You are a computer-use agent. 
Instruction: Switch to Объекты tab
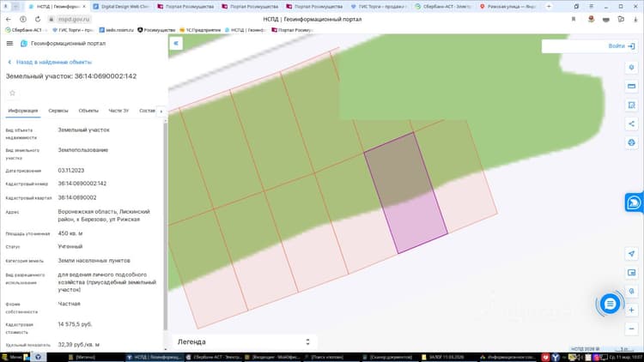pyautogui.click(x=88, y=111)
